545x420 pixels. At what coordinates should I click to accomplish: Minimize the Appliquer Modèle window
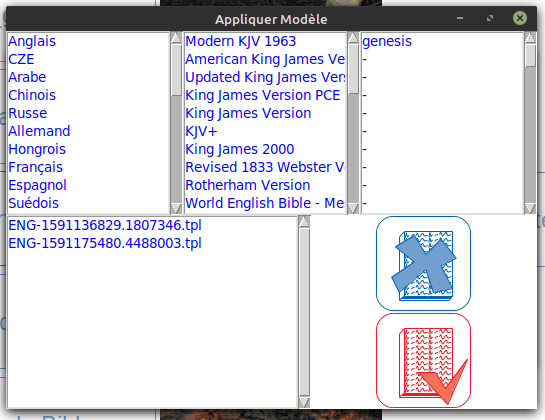[x=460, y=18]
